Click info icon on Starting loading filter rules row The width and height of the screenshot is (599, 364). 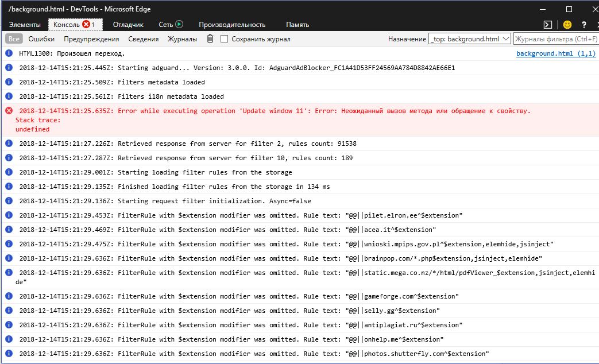point(9,172)
